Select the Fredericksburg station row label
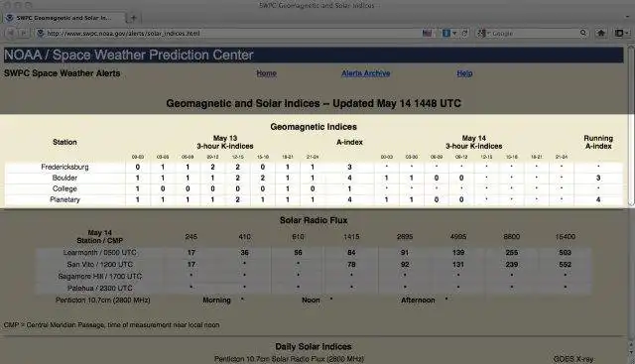635x364 pixels. tap(64, 167)
